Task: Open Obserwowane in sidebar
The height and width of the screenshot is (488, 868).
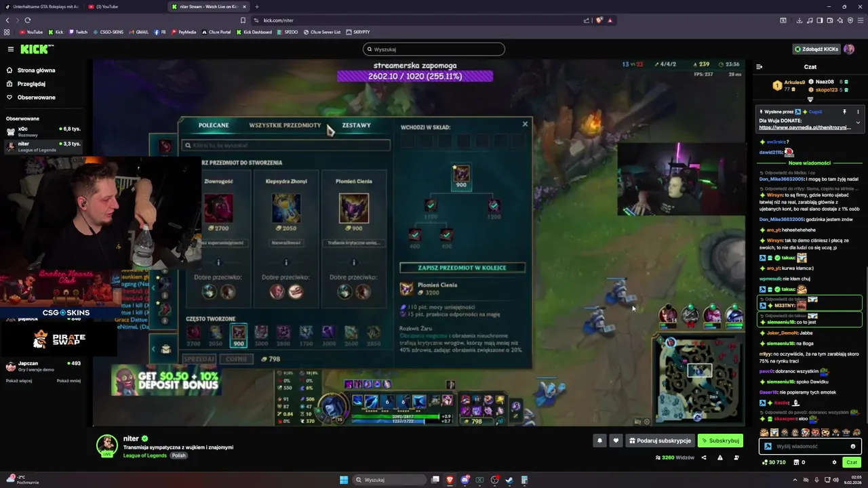Action: tap(31, 97)
